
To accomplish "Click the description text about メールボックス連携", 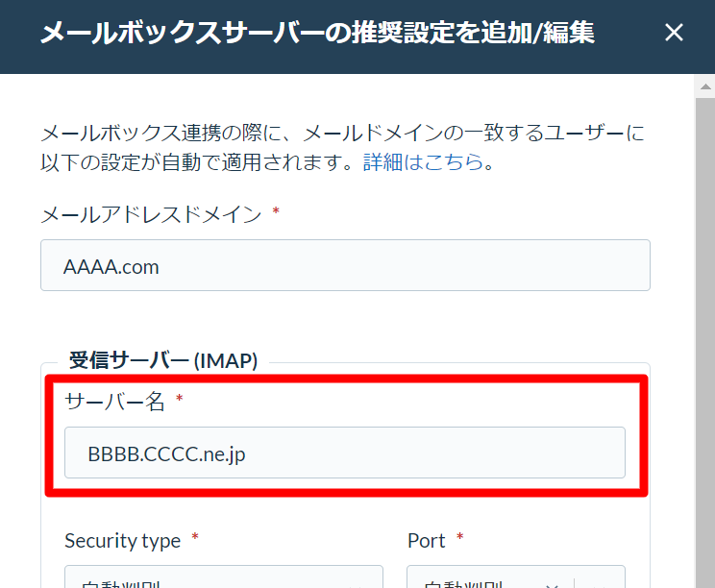I will (x=342, y=147).
